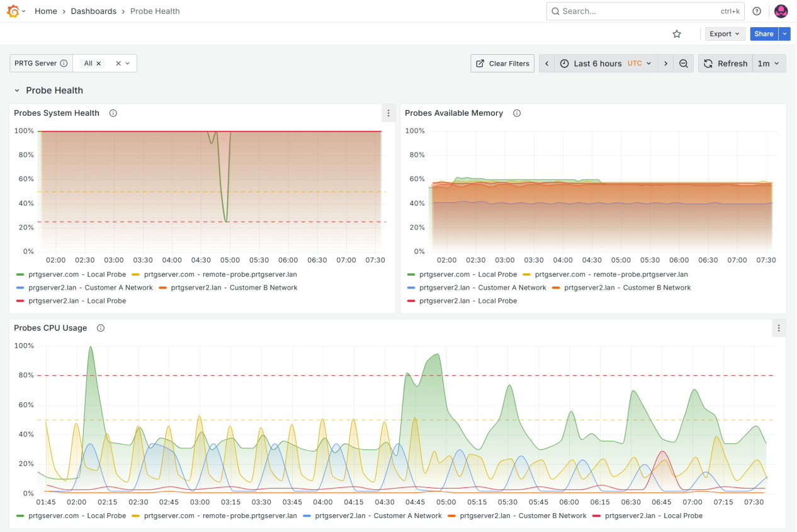Viewport: 797px width, 532px height.
Task: Click the help icon in the top bar
Action: [x=757, y=11]
